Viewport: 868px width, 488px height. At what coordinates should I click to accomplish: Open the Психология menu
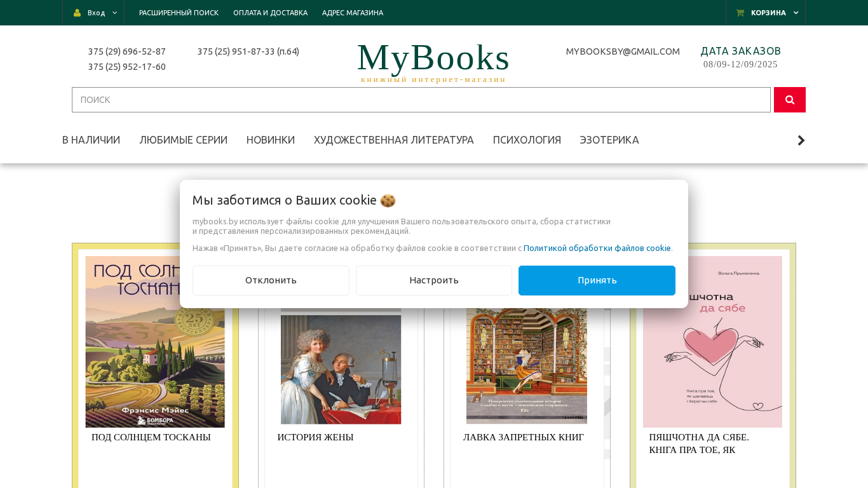click(527, 140)
